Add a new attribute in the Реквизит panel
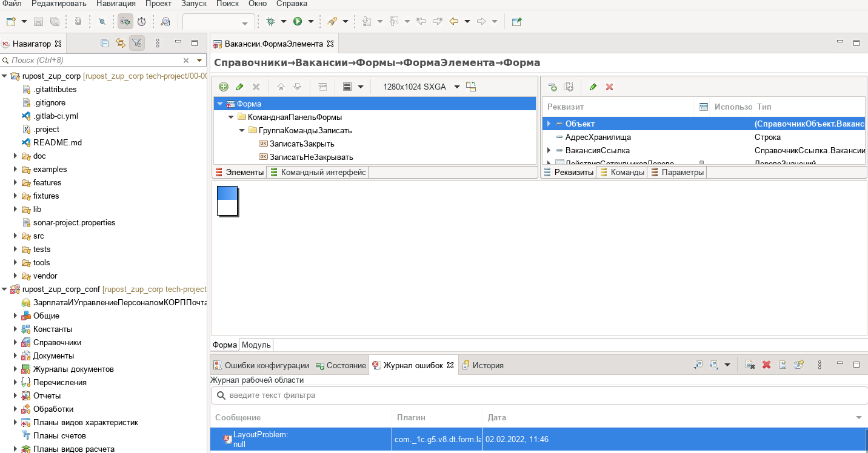The image size is (868, 453). (x=552, y=87)
